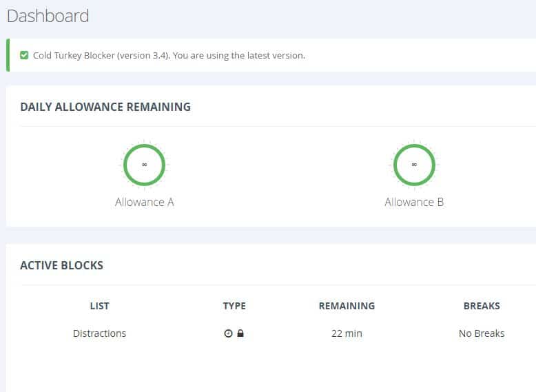This screenshot has width=536, height=392.
Task: Click the REMAINING column header
Action: [347, 306]
